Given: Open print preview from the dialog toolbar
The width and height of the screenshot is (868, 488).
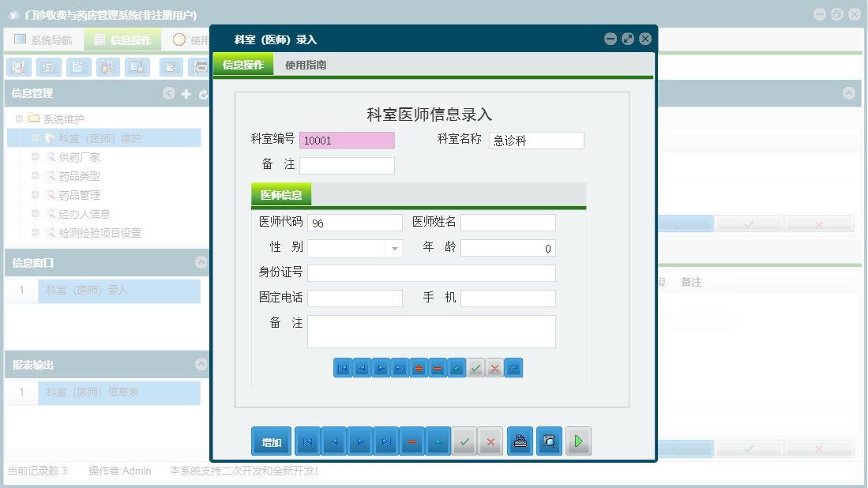Looking at the screenshot, I should pyautogui.click(x=549, y=441).
